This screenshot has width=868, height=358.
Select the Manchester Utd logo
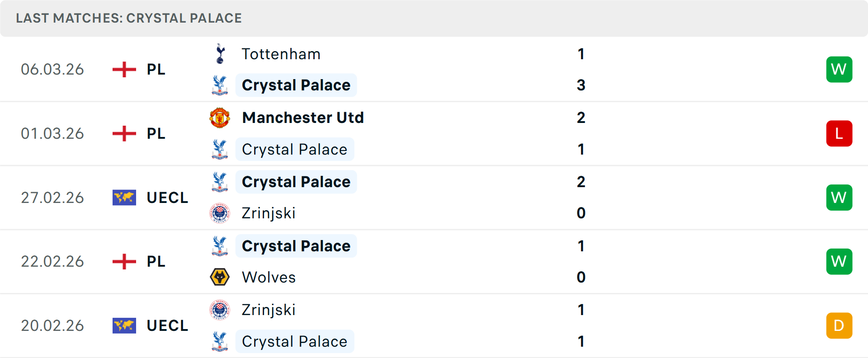pyautogui.click(x=220, y=118)
